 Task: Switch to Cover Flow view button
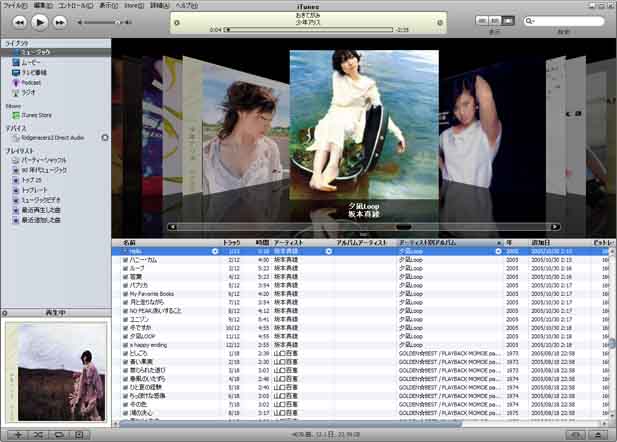click(508, 20)
